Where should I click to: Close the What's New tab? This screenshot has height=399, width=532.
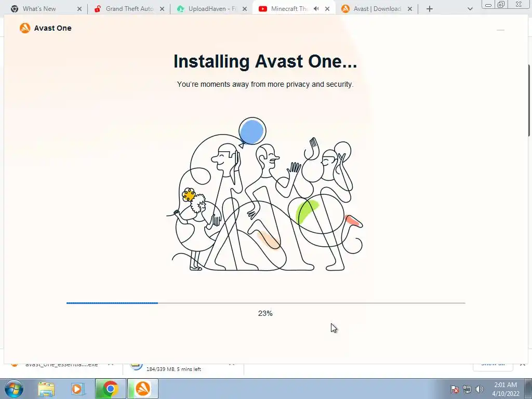point(79,9)
